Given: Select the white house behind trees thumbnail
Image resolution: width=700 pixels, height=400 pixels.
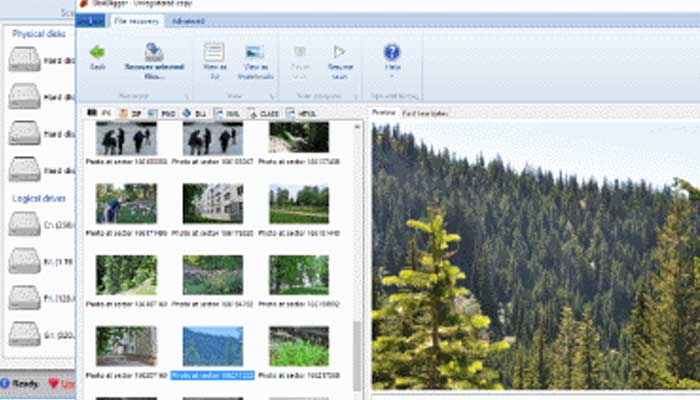Looking at the screenshot, I should tap(299, 275).
